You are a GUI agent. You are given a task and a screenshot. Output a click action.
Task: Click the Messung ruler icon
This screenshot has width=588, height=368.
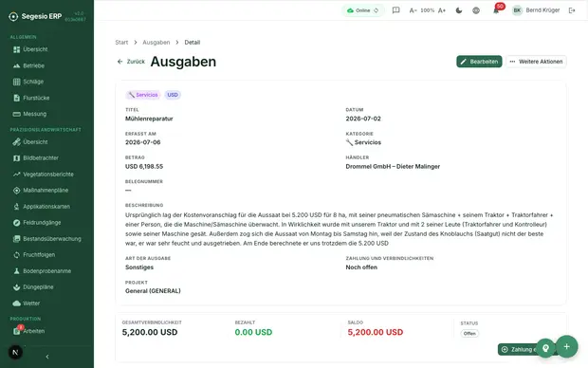coord(16,114)
